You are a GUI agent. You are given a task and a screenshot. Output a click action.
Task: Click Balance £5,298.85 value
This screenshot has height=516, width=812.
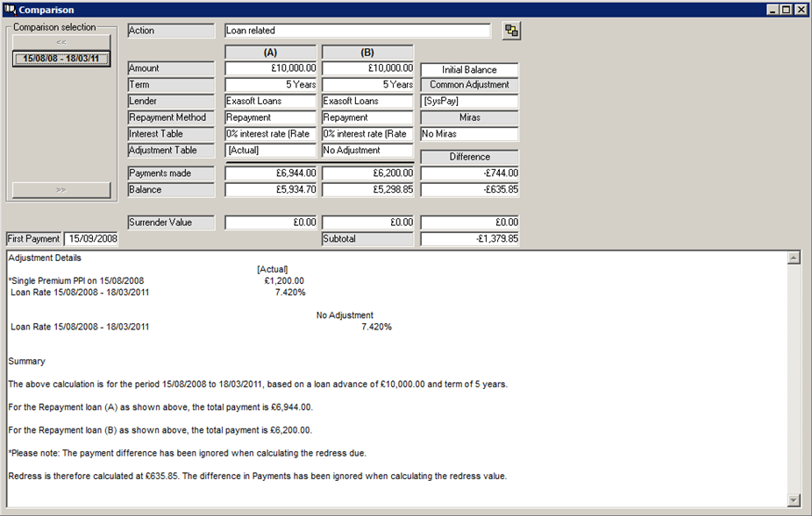(x=367, y=190)
